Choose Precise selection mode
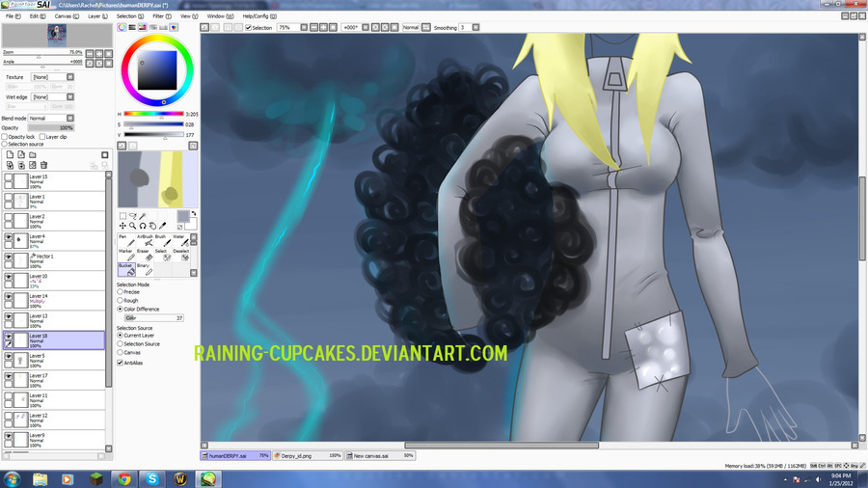Viewport: 868px width, 488px height. pyautogui.click(x=121, y=291)
